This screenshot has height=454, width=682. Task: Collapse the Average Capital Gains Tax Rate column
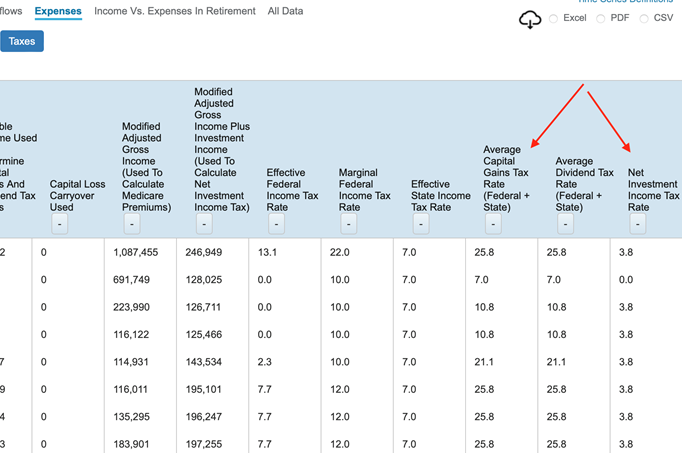pyautogui.click(x=493, y=225)
